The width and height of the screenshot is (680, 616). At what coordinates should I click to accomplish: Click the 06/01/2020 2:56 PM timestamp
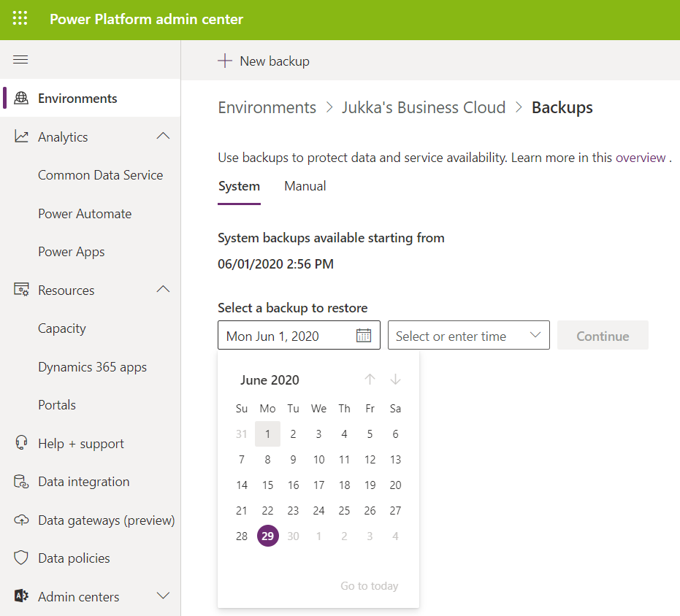pyautogui.click(x=275, y=263)
